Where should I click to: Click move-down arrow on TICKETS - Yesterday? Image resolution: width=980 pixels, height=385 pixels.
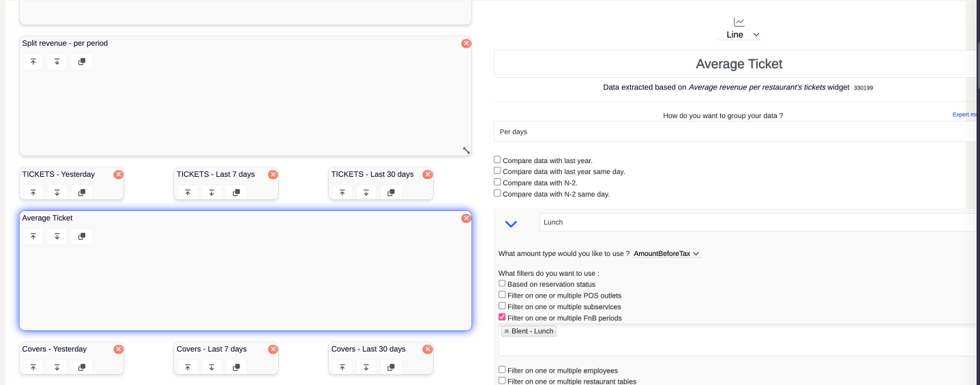tap(57, 192)
